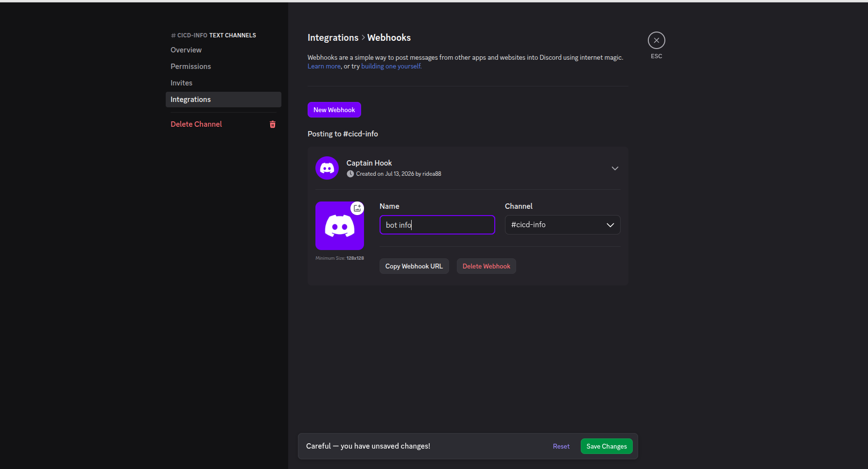Click the 'Minimum Size: 128x128' text
Screen dimensions: 868x469
pyautogui.click(x=340, y=258)
